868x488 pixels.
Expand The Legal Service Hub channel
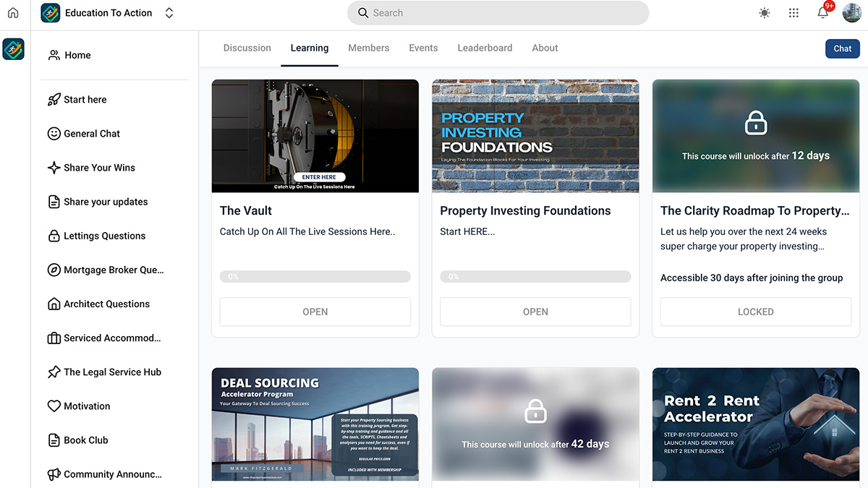pyautogui.click(x=112, y=372)
